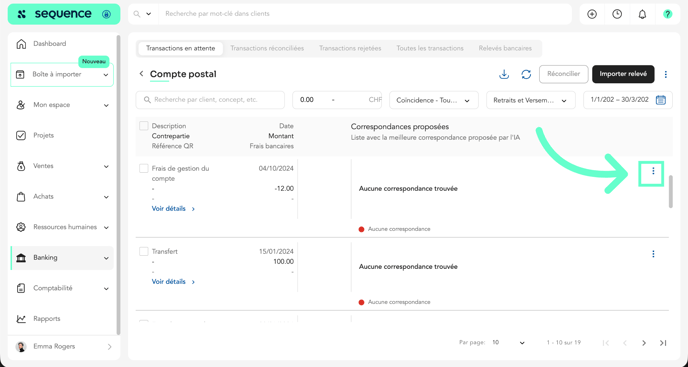Expand Boîte à importer menu
The image size is (688, 367).
coord(106,75)
